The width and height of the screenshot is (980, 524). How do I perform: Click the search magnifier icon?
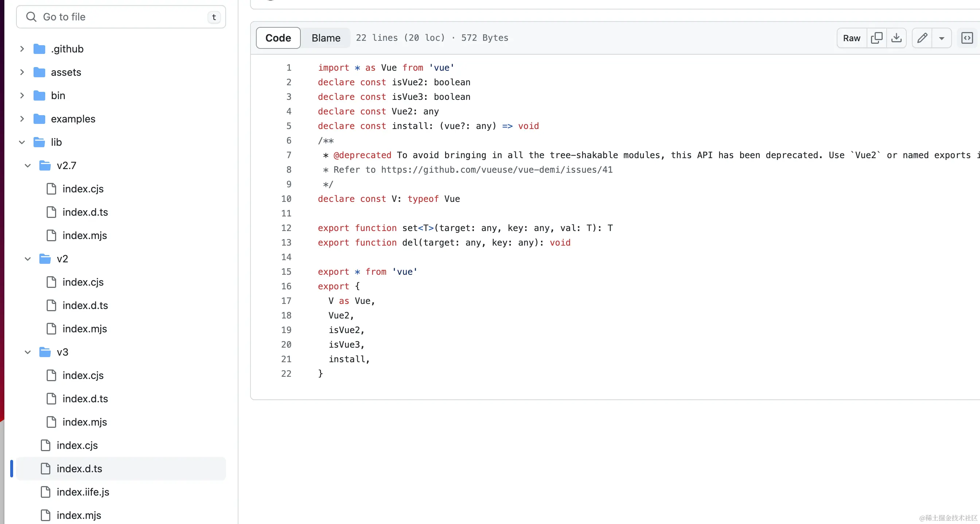pyautogui.click(x=31, y=17)
